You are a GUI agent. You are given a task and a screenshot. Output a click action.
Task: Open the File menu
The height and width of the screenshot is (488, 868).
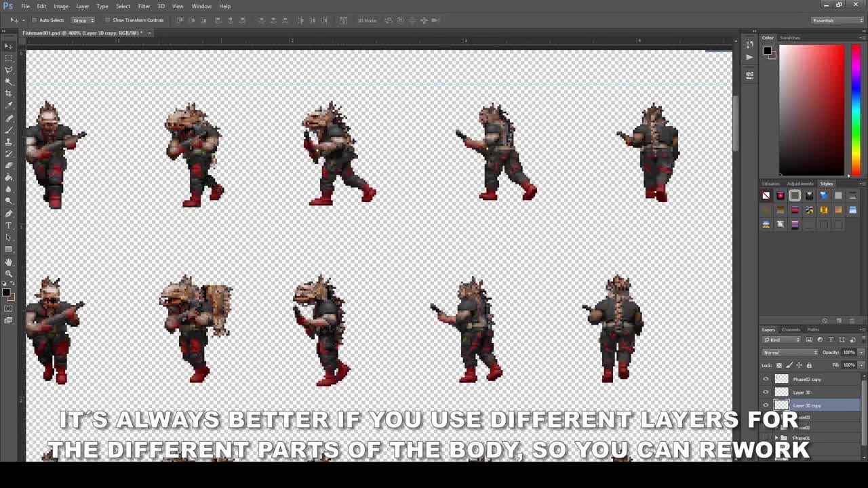25,6
